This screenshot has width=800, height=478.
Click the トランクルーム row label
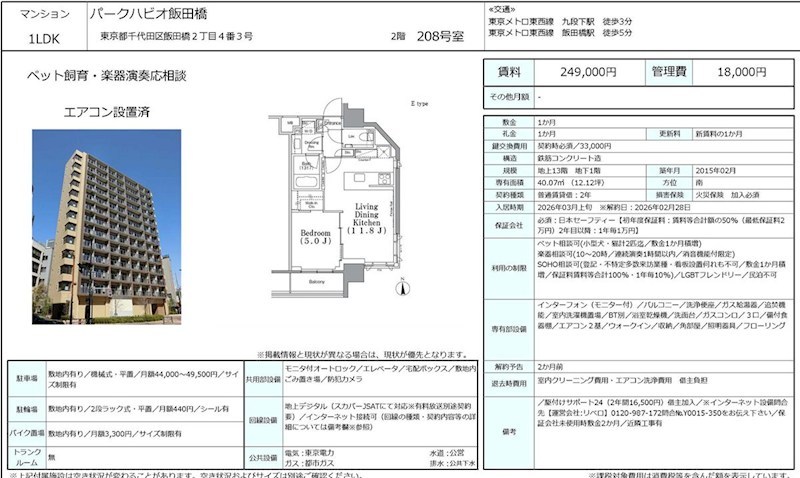(27, 458)
